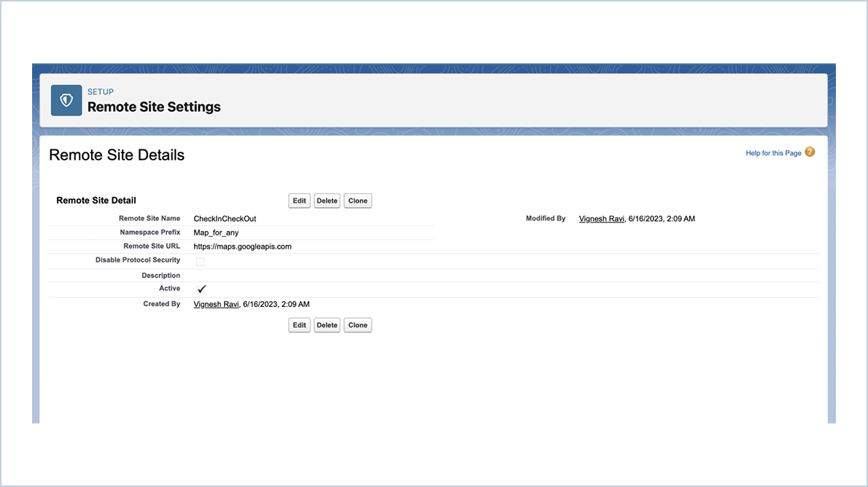This screenshot has height=487, width=868.
Task: Click the Map_for_any namespace prefix value
Action: (x=214, y=232)
